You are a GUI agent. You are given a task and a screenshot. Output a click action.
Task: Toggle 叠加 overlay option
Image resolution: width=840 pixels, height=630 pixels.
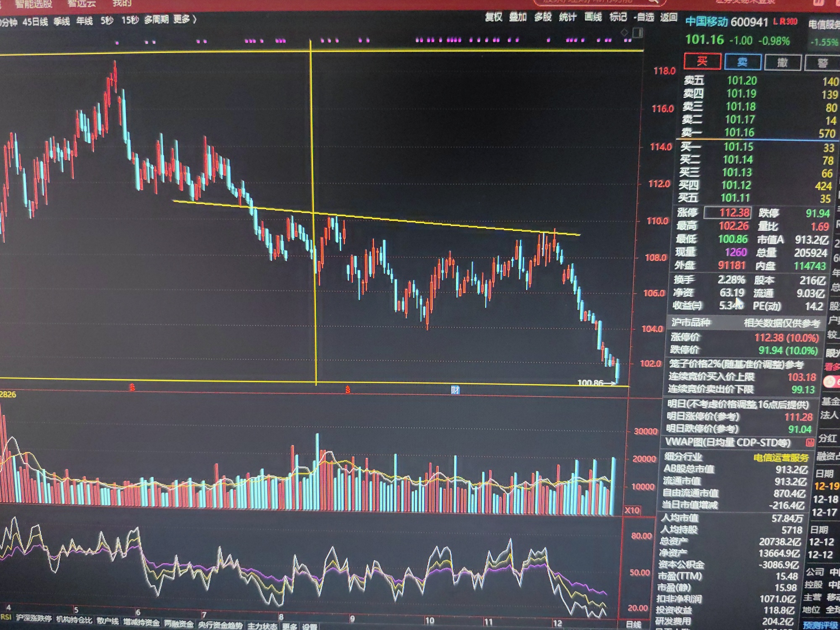point(518,17)
